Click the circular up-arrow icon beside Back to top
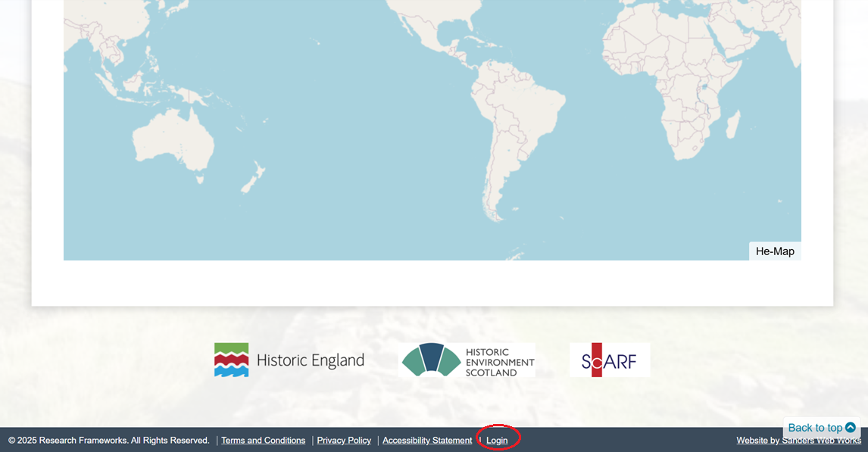 pos(852,428)
